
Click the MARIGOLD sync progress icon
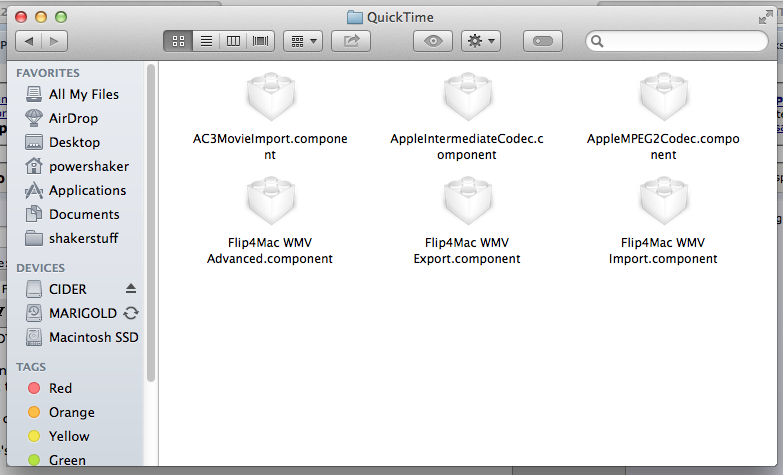click(131, 313)
